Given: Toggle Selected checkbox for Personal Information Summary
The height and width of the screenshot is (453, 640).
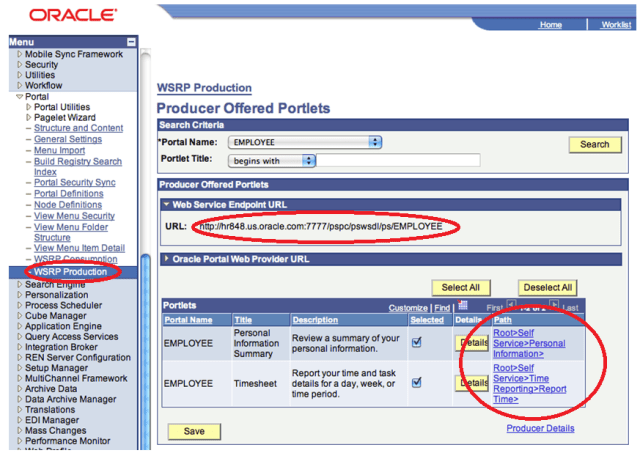Looking at the screenshot, I should 417,341.
